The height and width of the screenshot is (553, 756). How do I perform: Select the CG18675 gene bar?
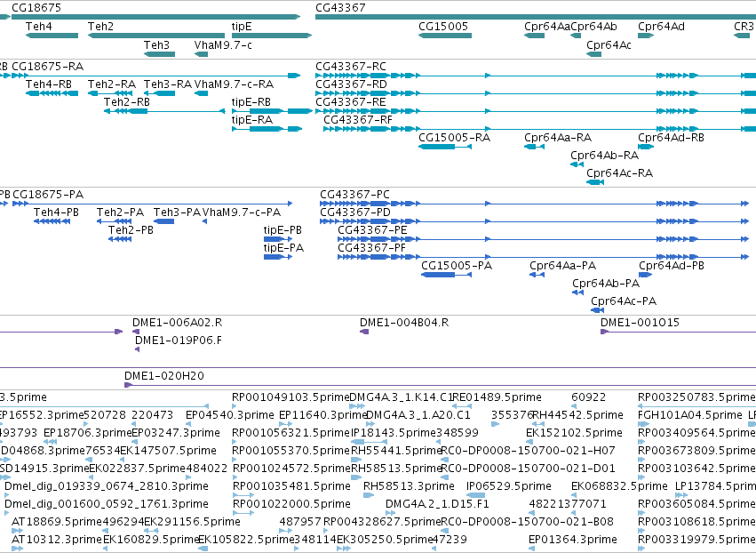pyautogui.click(x=155, y=17)
